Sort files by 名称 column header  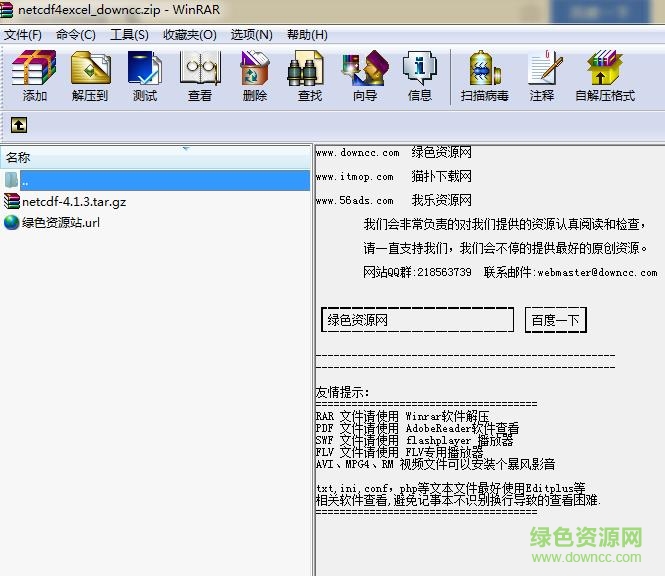156,157
